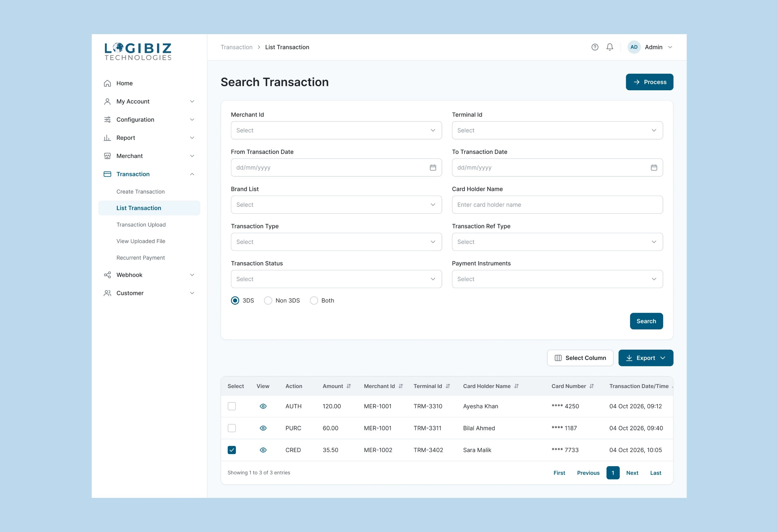Open View Uploaded File in sidebar
778x532 pixels.
click(x=141, y=241)
